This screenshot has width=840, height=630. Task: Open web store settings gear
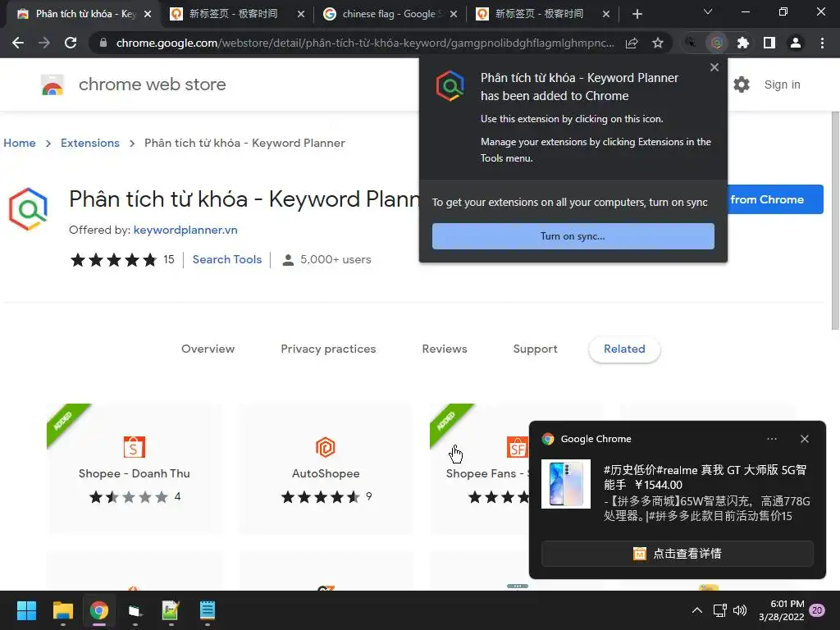pos(742,84)
